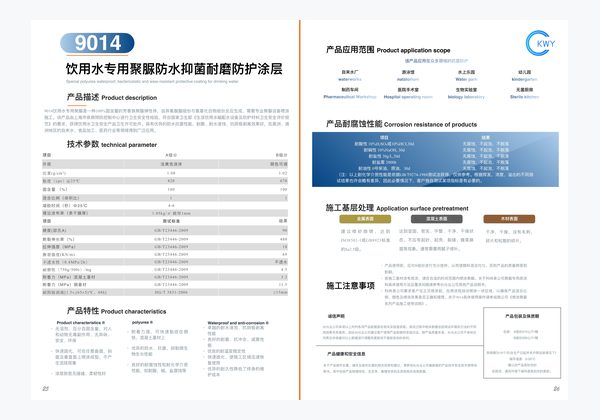Click the 'Water park' application label
The width and height of the screenshot is (600, 420).
[x=466, y=79]
